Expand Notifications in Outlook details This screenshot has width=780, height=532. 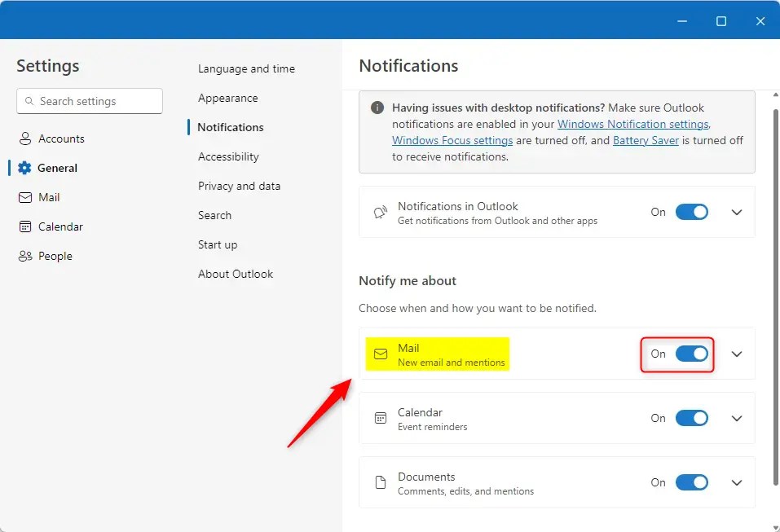[736, 212]
